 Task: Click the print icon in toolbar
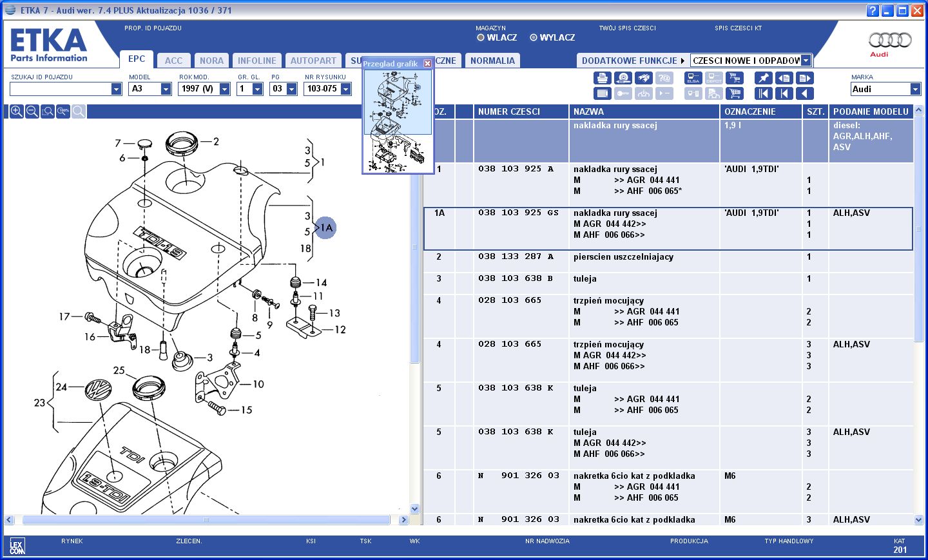[x=602, y=78]
